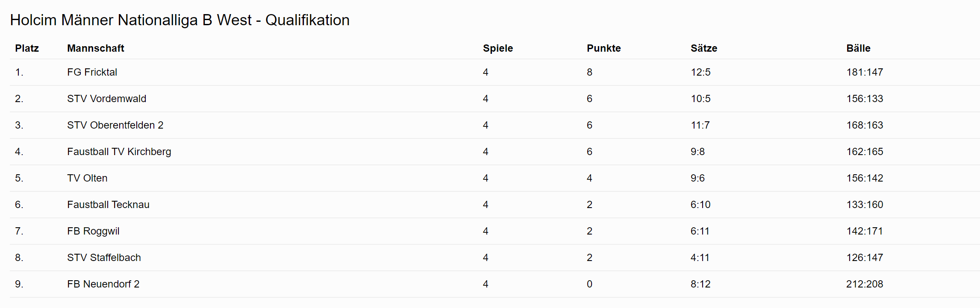Click the Sätze column header

click(x=704, y=48)
